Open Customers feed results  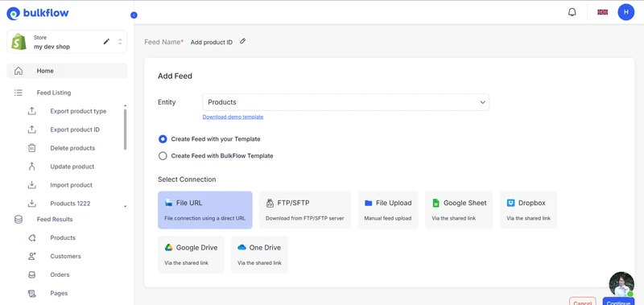pyautogui.click(x=65, y=256)
